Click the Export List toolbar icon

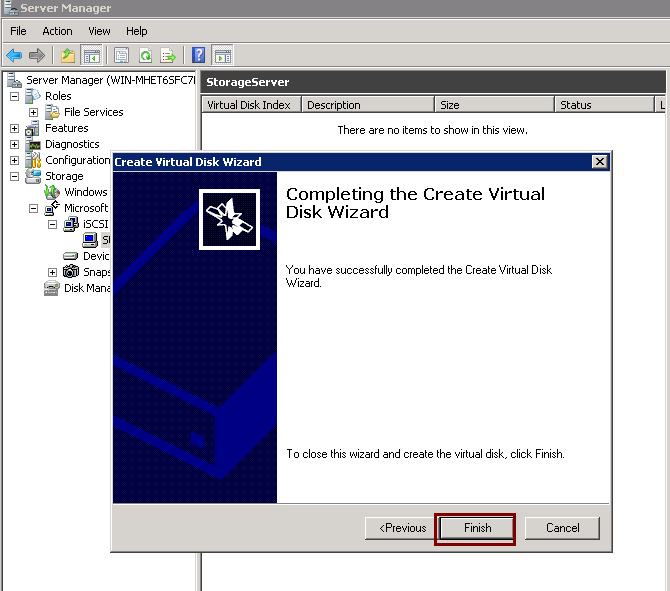(167, 56)
